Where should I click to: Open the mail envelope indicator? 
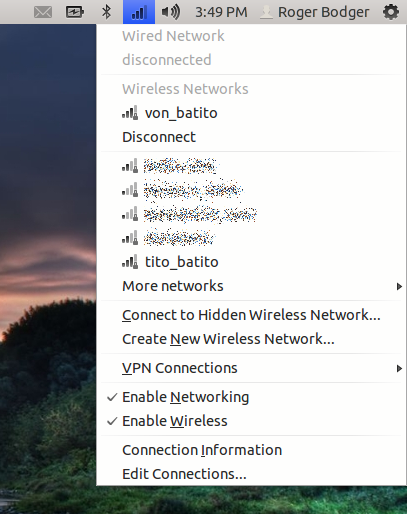pyautogui.click(x=43, y=12)
